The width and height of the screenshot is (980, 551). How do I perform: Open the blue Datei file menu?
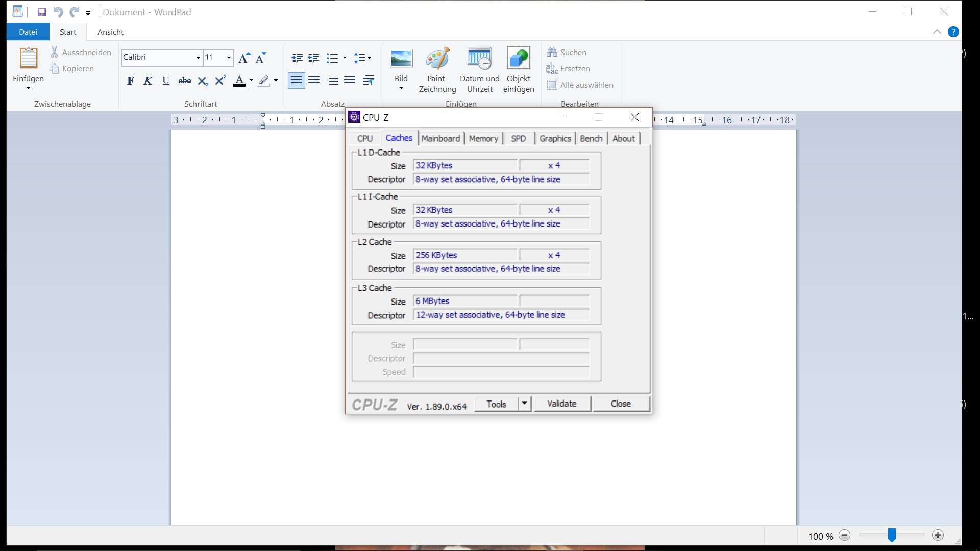[28, 32]
